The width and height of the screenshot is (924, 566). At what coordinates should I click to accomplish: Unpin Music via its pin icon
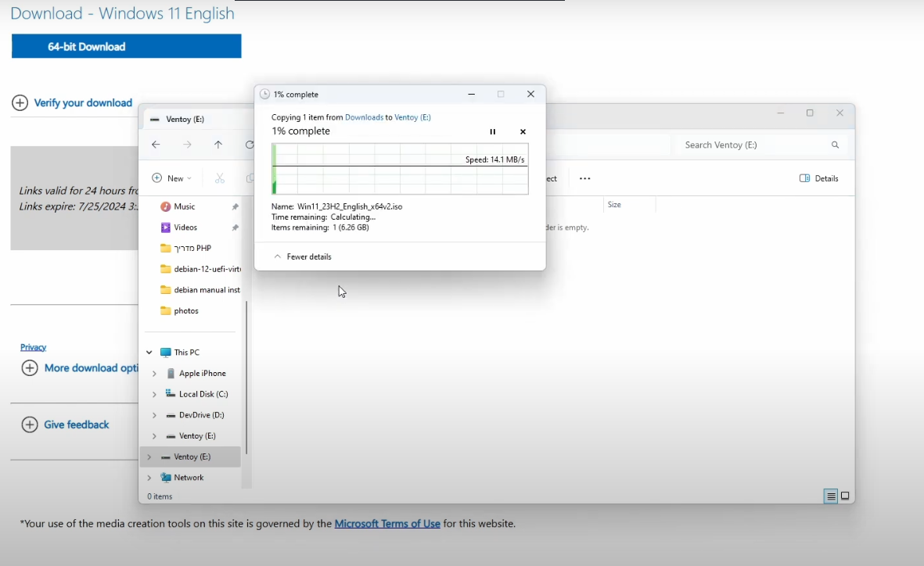[235, 206]
